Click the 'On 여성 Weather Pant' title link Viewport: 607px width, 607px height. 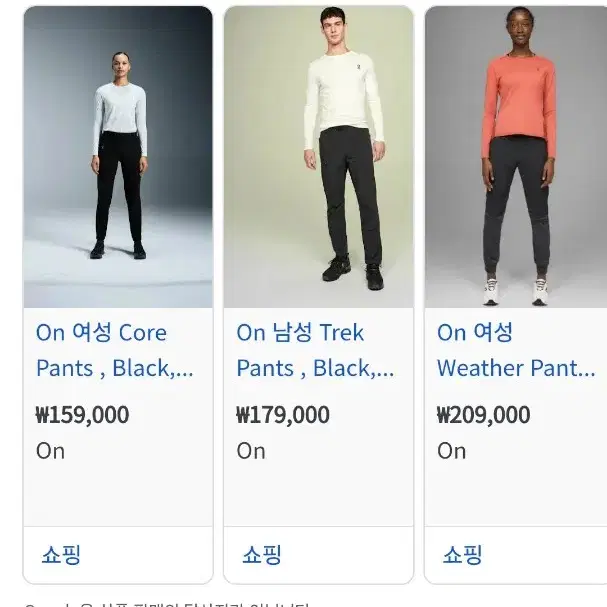(x=516, y=350)
